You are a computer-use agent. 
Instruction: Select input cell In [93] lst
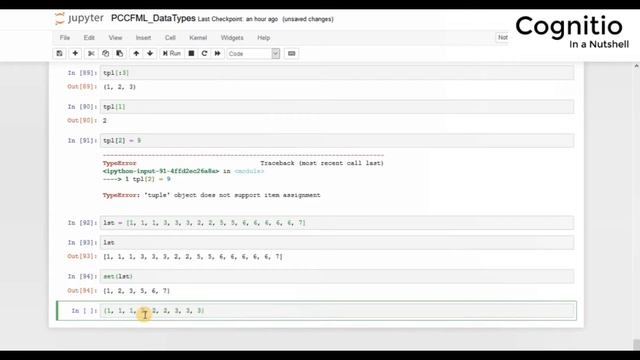pyautogui.click(x=337, y=242)
